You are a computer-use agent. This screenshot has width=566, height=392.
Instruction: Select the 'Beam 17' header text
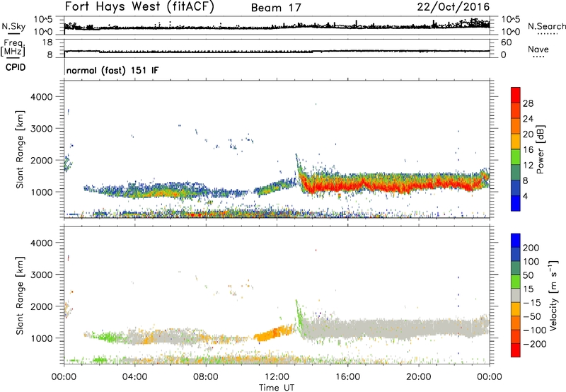[x=276, y=8]
